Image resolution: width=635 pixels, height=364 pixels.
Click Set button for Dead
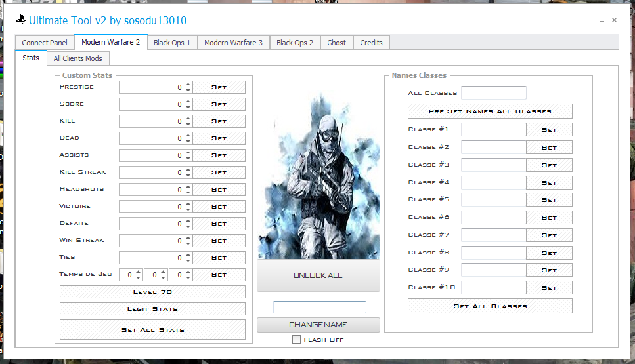click(219, 138)
